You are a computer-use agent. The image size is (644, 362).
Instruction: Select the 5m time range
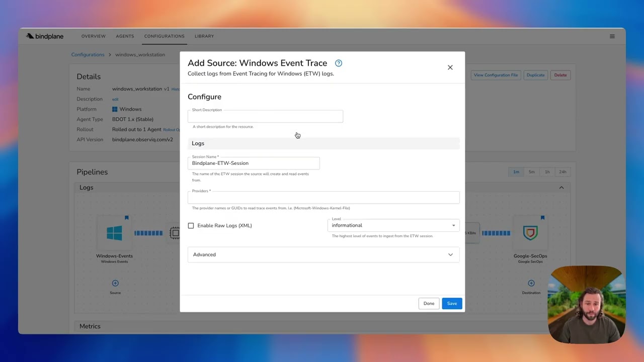(531, 172)
